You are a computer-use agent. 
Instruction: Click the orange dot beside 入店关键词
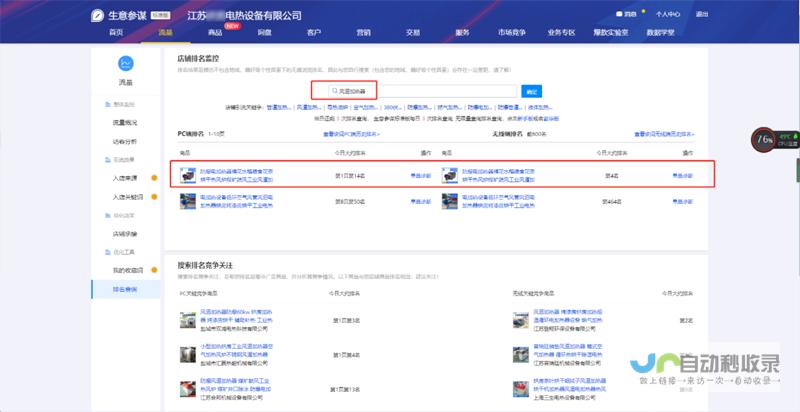(154, 197)
